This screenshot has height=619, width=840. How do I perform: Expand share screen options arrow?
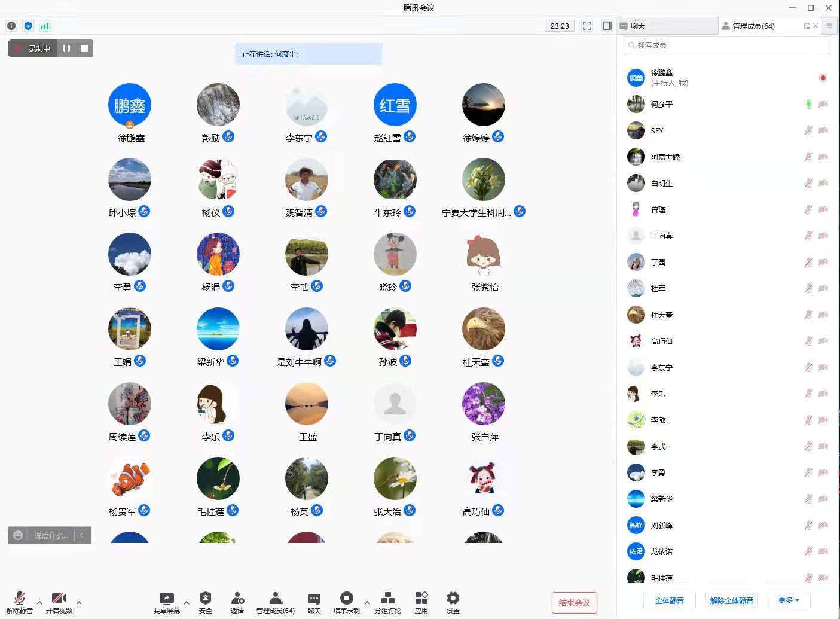(x=187, y=602)
